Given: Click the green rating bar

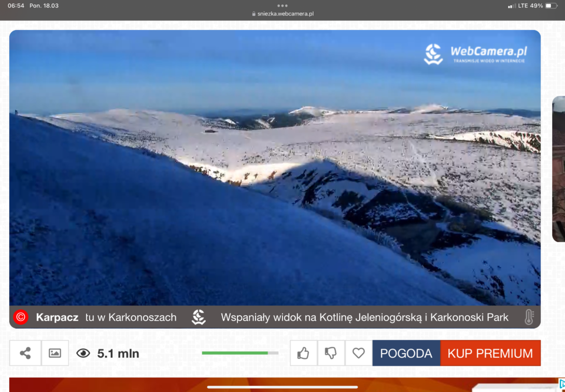Looking at the screenshot, I should tap(240, 353).
